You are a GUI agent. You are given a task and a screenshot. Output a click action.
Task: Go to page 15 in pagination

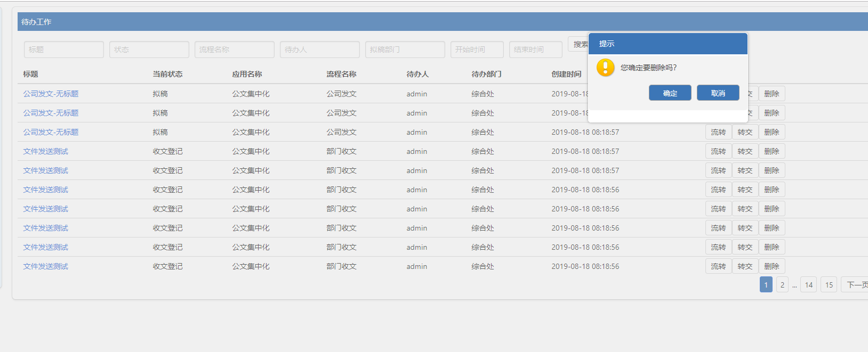(x=829, y=284)
